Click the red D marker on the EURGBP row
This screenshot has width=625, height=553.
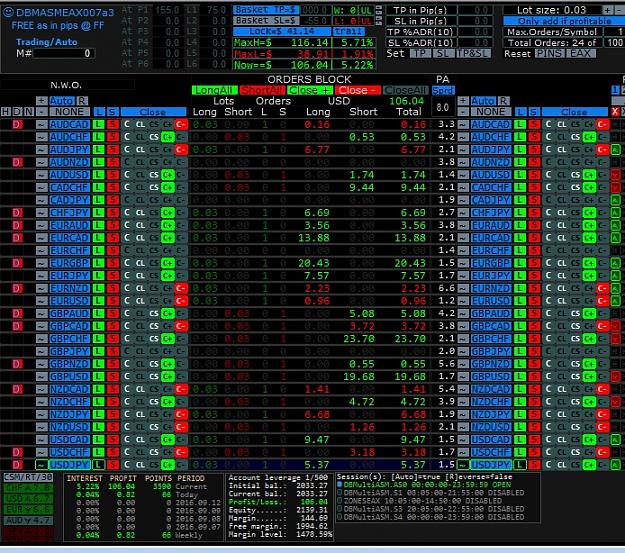click(x=17, y=263)
